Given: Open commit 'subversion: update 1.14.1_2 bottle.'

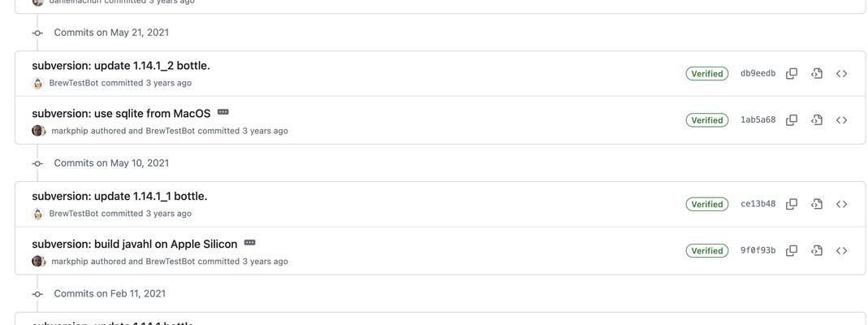Looking at the screenshot, I should [121, 66].
